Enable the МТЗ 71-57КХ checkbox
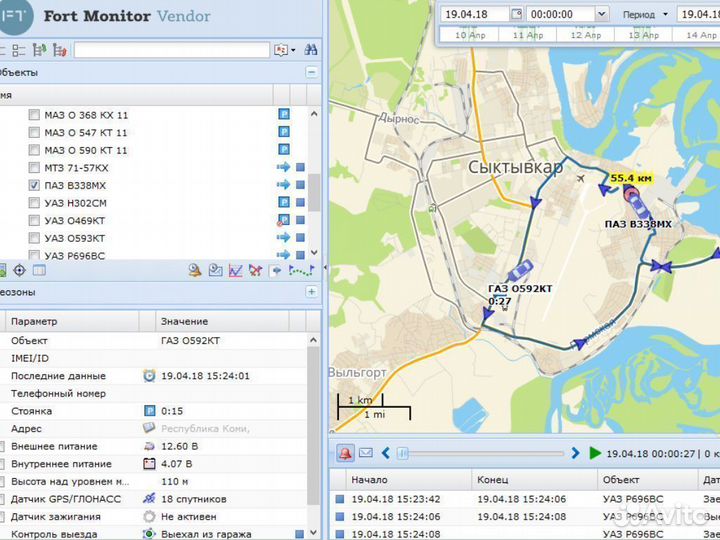 tap(34, 168)
